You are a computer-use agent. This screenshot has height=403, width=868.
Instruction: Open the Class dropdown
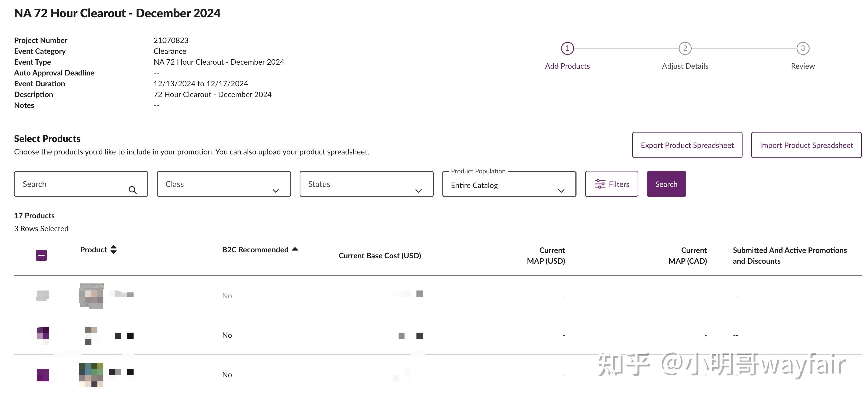click(276, 190)
